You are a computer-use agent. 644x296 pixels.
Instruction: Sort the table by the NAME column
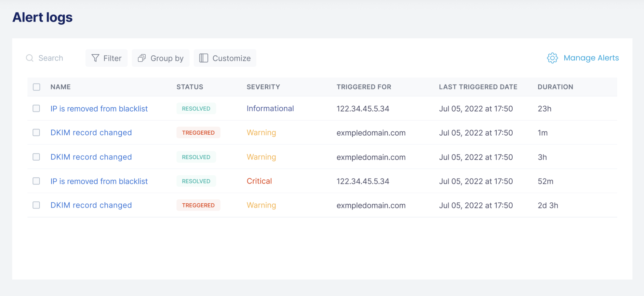point(60,87)
